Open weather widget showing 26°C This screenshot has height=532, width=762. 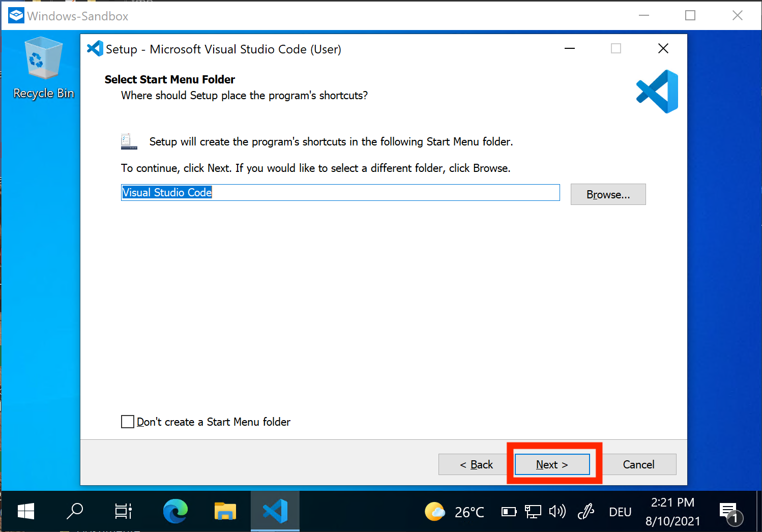click(454, 512)
